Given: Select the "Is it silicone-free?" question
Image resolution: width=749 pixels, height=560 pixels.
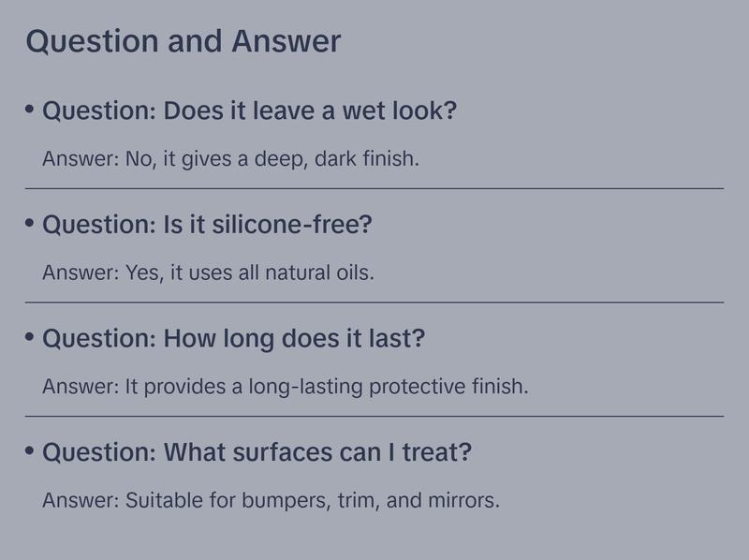Looking at the screenshot, I should tap(207, 225).
